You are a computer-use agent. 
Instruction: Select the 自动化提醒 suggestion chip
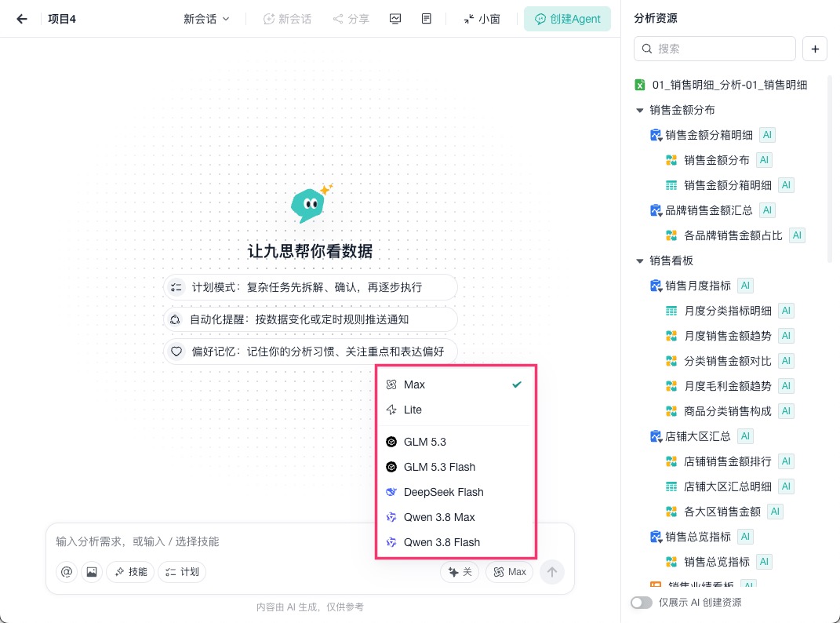click(x=310, y=319)
